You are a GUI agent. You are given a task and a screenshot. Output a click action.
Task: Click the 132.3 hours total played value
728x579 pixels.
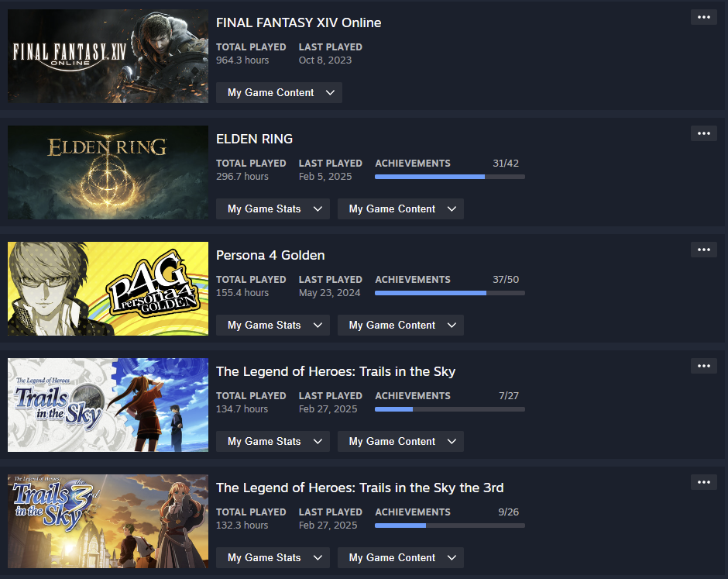(242, 525)
